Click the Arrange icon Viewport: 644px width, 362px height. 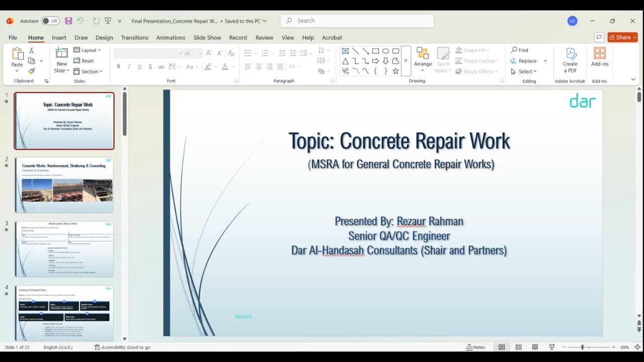coord(423,54)
